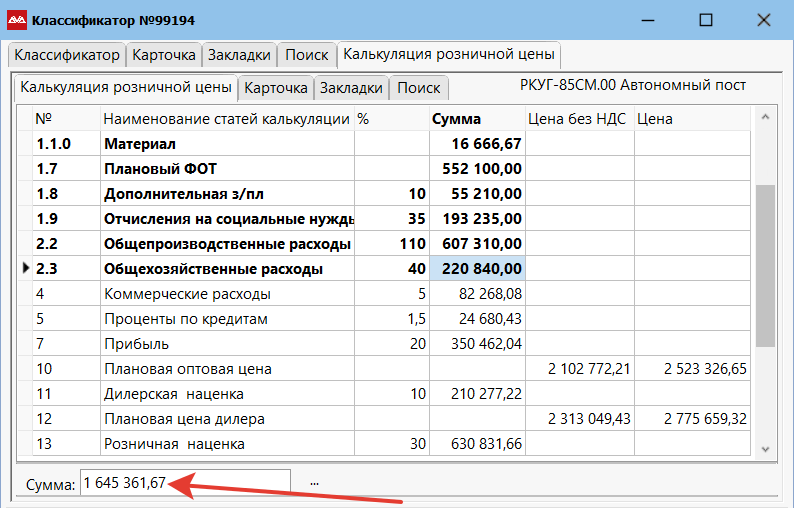Maximize the Классификатор window

706,20
